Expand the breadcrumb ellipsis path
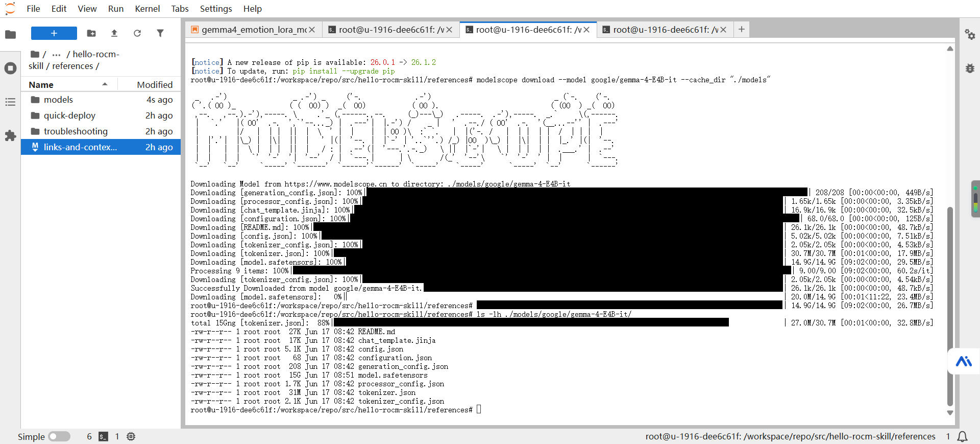Screen dimensions: 980x444 [57, 54]
